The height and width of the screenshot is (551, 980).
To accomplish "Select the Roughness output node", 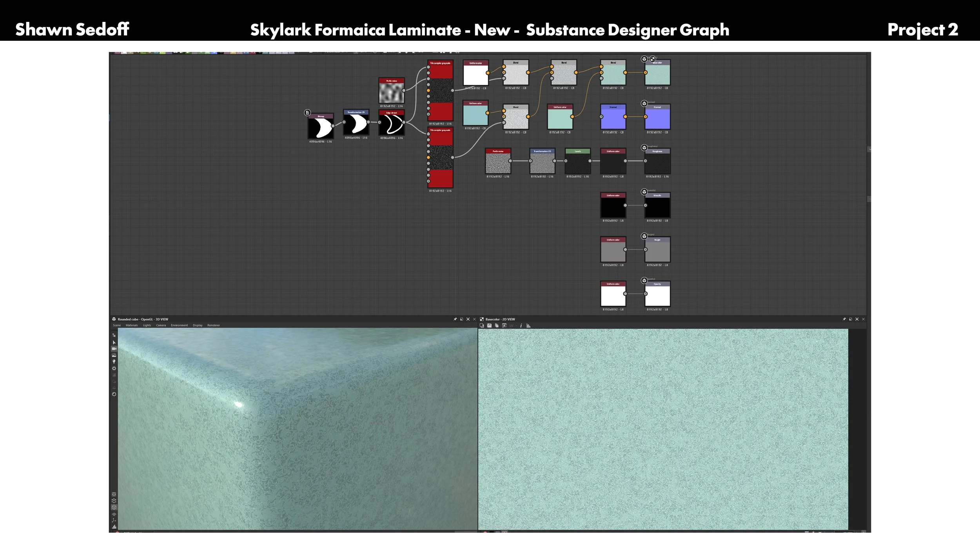I will pos(657,161).
